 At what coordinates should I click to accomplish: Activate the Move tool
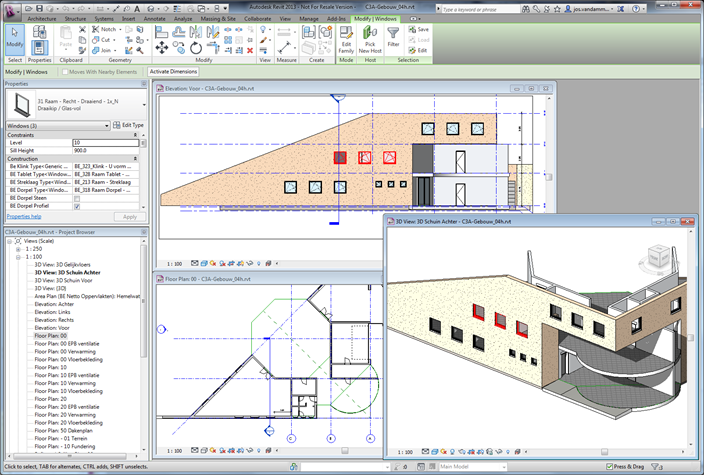click(162, 48)
